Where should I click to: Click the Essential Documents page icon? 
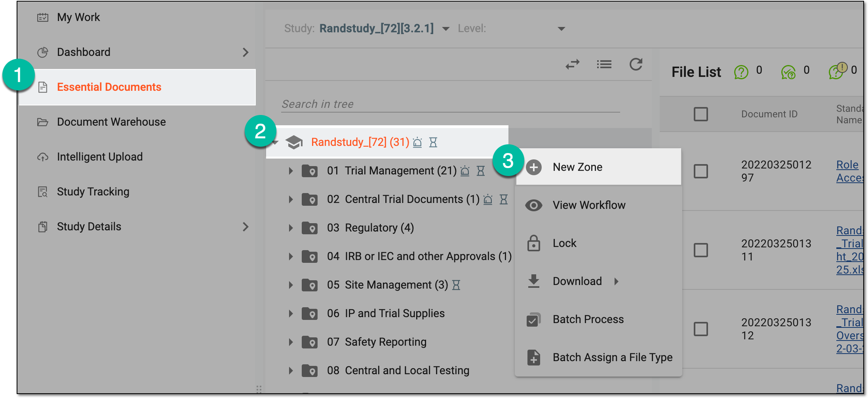point(43,87)
